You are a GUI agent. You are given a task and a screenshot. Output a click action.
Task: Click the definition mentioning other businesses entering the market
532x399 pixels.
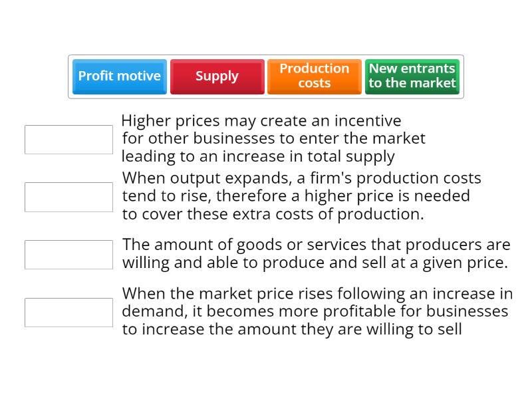[273, 138]
